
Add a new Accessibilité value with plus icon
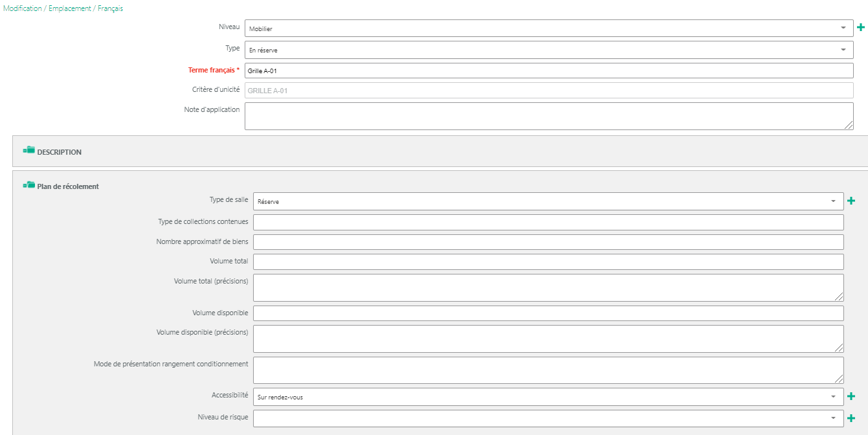(x=851, y=397)
